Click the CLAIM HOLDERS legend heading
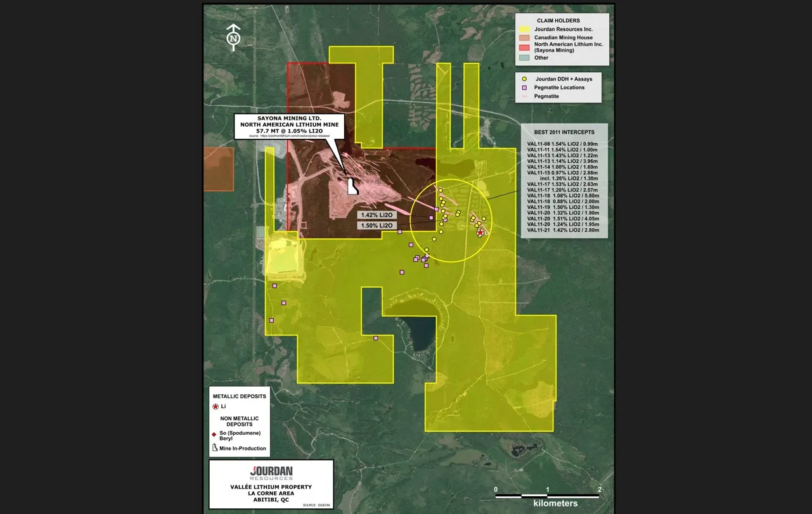Viewport: 812px width, 514px height. click(558, 21)
